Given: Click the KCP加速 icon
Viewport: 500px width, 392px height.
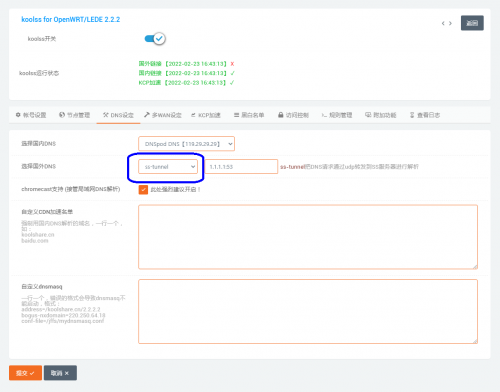Looking at the screenshot, I should coord(193,115).
